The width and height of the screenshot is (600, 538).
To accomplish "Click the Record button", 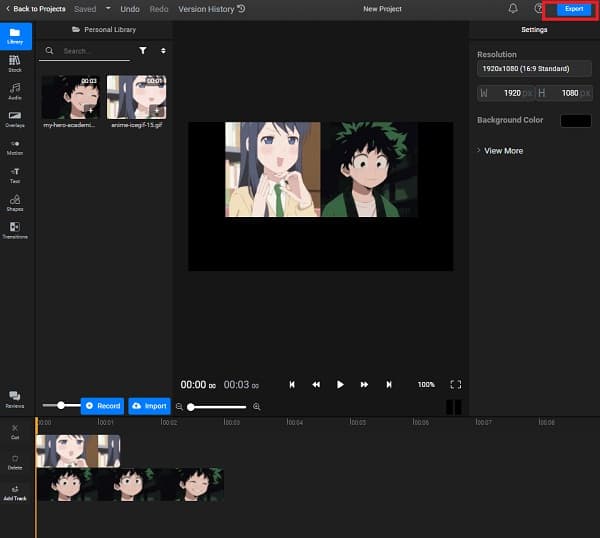I will coord(103,406).
